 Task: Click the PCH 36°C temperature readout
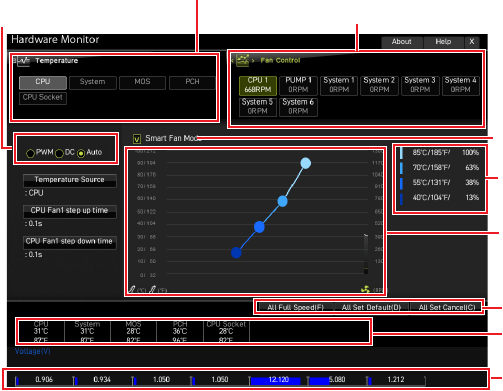coord(180,332)
